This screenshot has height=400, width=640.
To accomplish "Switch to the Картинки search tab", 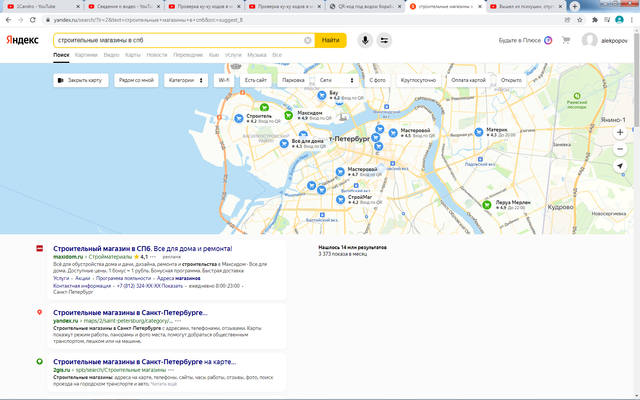I will [86, 55].
